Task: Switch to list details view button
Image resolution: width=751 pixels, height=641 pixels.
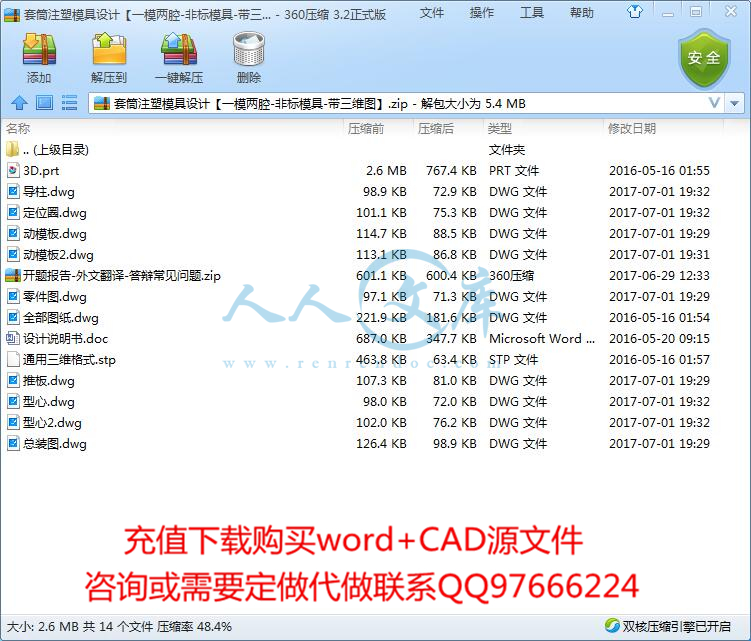Action: 69,103
